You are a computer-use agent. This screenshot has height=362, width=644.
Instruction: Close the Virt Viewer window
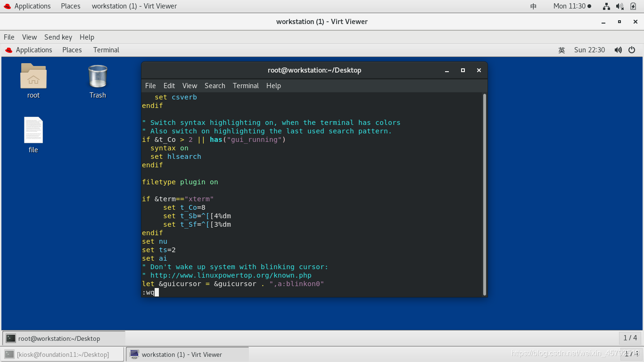(635, 22)
